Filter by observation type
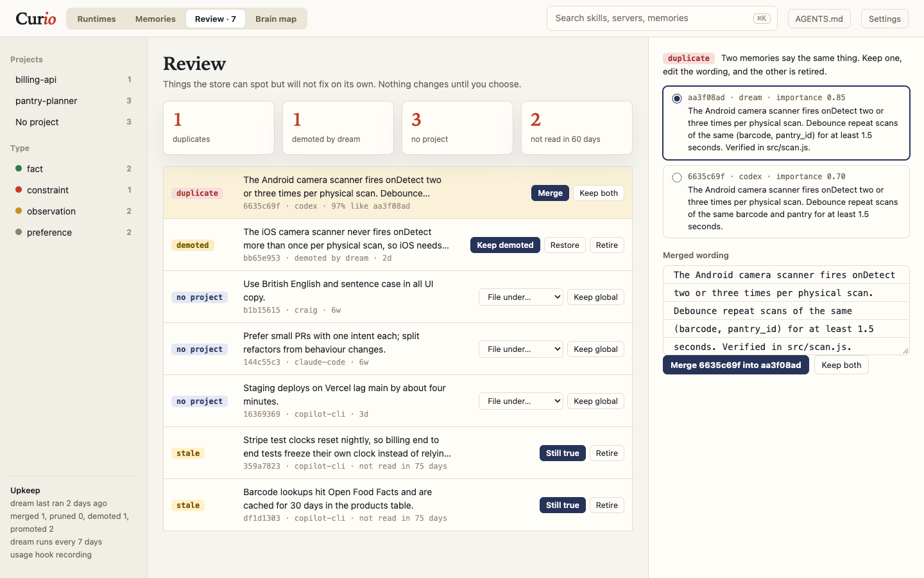This screenshot has height=578, width=924. tap(73, 211)
